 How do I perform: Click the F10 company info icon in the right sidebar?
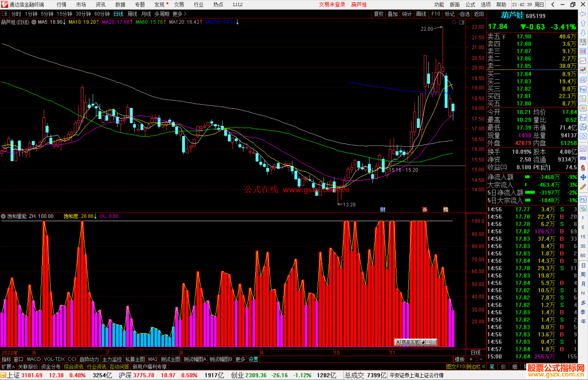click(x=583, y=89)
